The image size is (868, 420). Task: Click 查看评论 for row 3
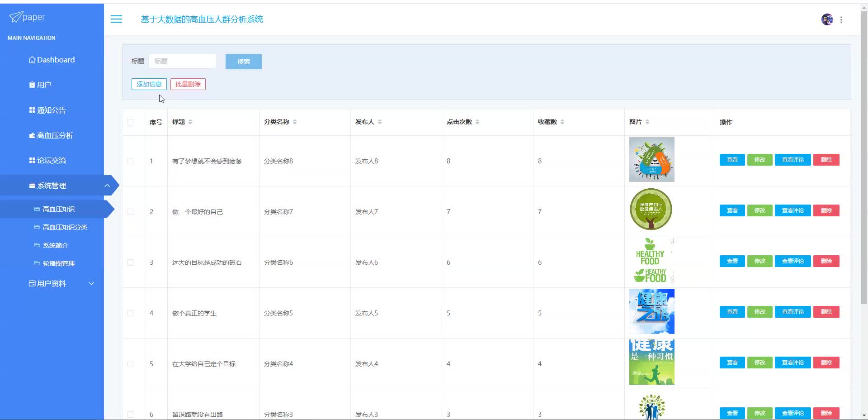point(793,261)
